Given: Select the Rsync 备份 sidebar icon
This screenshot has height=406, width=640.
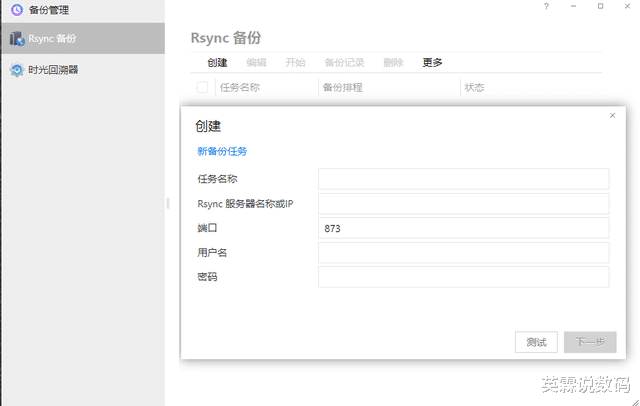Looking at the screenshot, I should pos(16,39).
